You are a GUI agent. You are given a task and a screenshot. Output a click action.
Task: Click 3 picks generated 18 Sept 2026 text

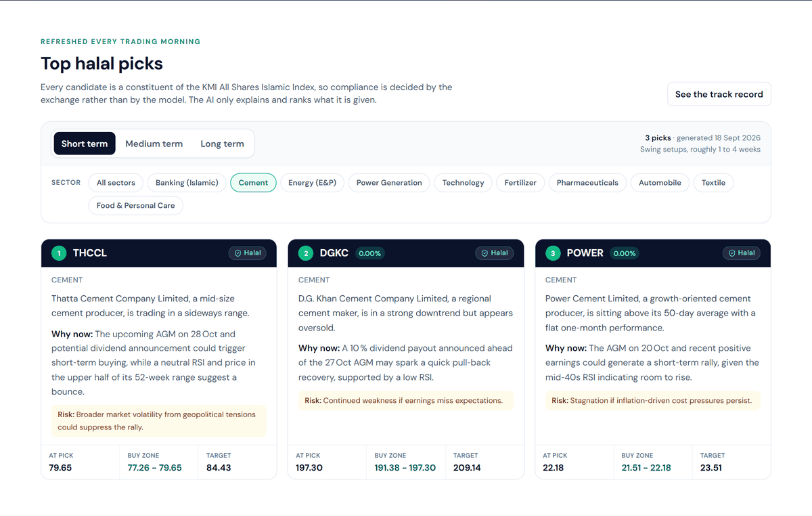702,138
